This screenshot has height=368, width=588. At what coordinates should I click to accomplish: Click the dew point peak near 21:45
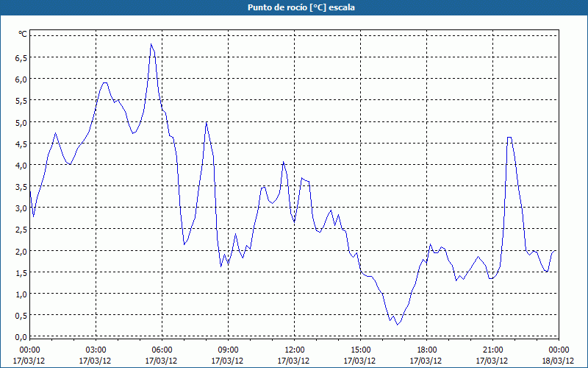pyautogui.click(x=509, y=138)
